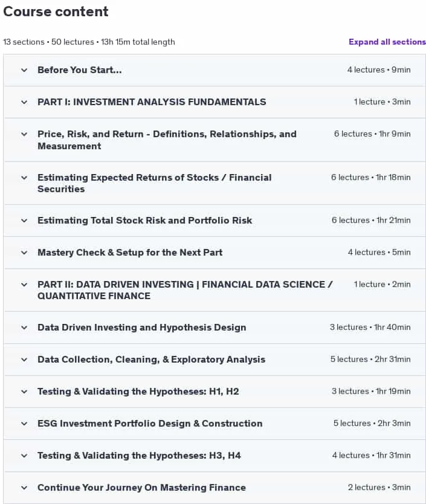Open chevron for PART II Data Driven Investing
The image size is (426, 504).
[24, 285]
